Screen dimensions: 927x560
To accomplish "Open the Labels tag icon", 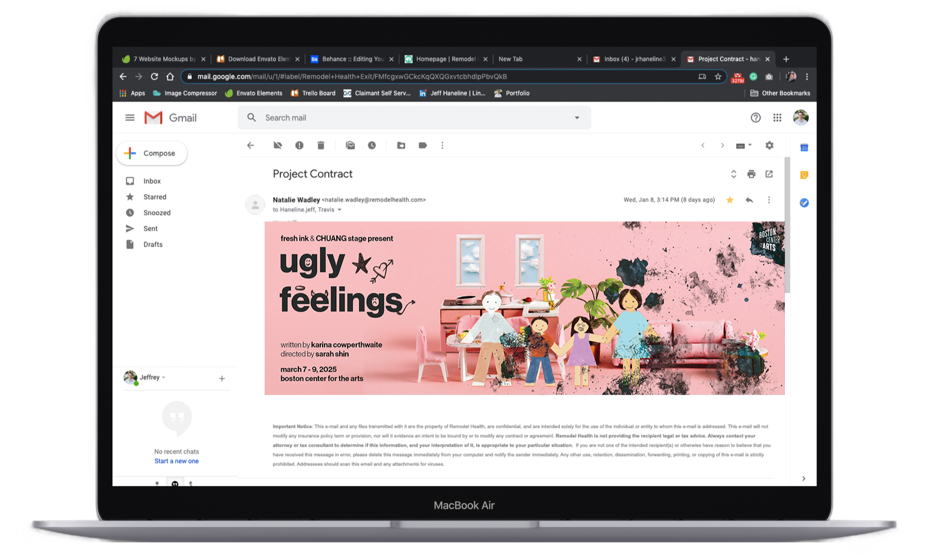I will coord(423,145).
